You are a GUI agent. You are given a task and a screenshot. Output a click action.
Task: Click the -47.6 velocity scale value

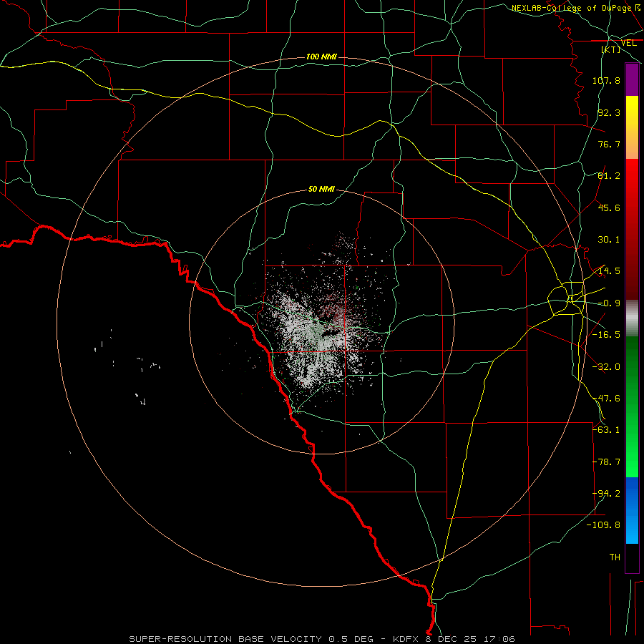[606, 399]
